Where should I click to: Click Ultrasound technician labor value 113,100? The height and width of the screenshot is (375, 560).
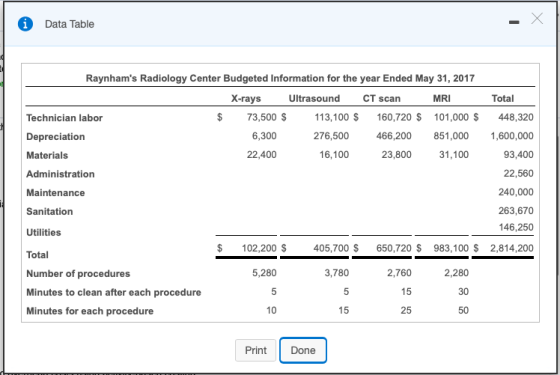tap(332, 117)
